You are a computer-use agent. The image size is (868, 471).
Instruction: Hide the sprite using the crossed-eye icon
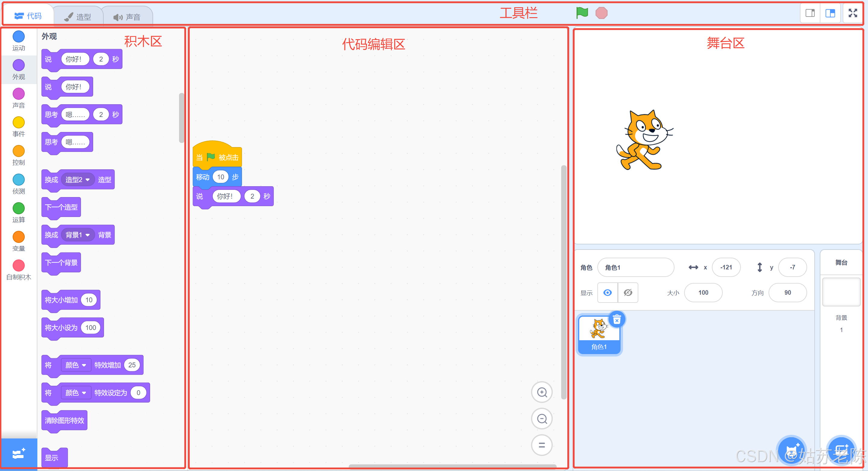pos(628,292)
